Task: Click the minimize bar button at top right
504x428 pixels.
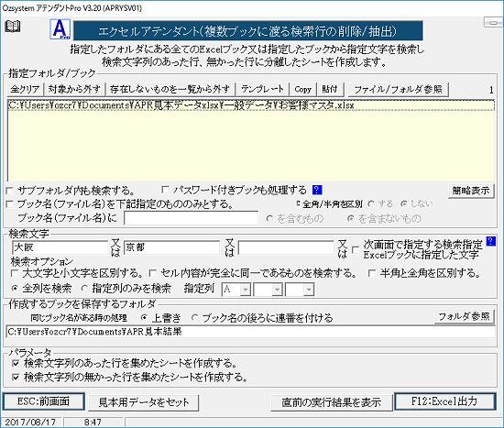Action: (493, 22)
